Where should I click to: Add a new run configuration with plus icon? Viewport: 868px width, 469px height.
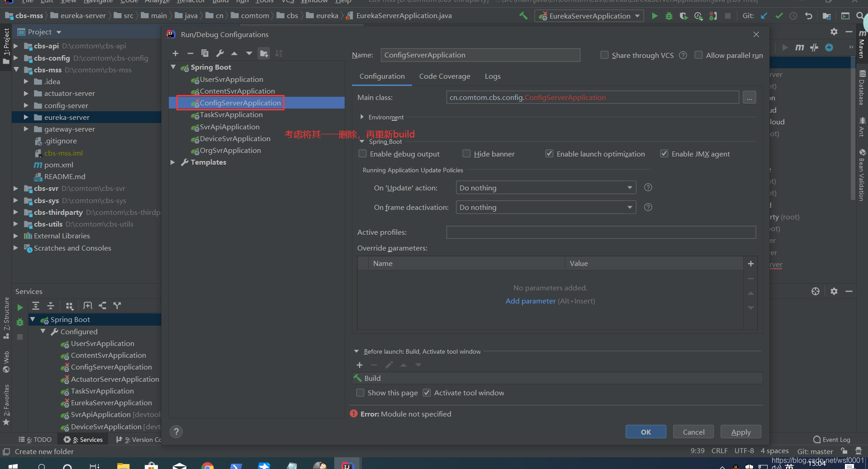175,53
